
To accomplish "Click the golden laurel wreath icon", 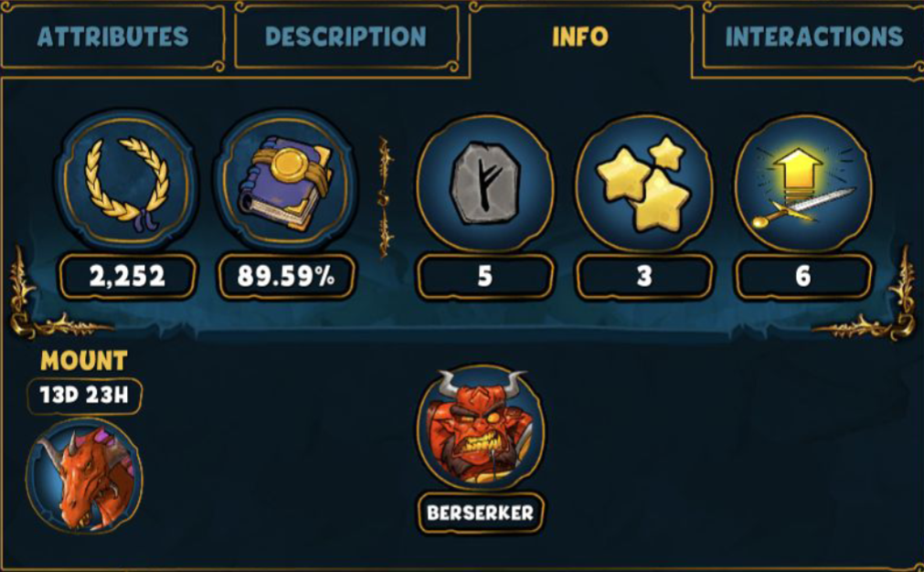I will [127, 180].
